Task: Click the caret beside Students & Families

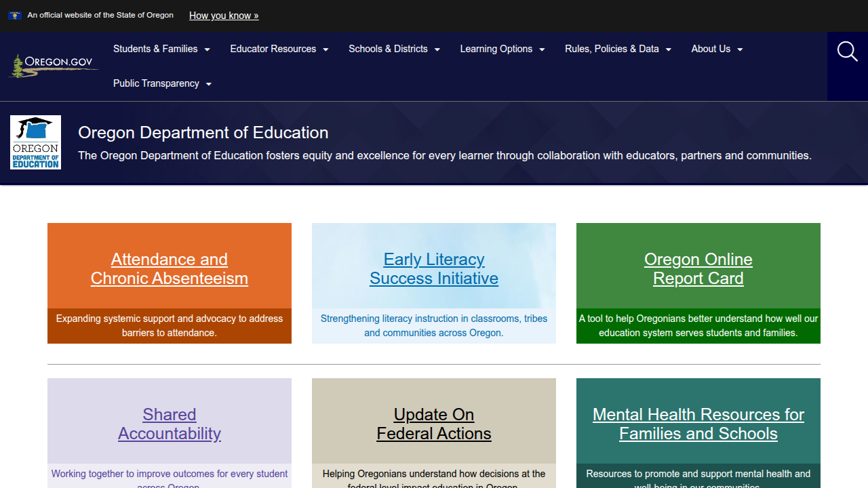Action: pos(207,49)
